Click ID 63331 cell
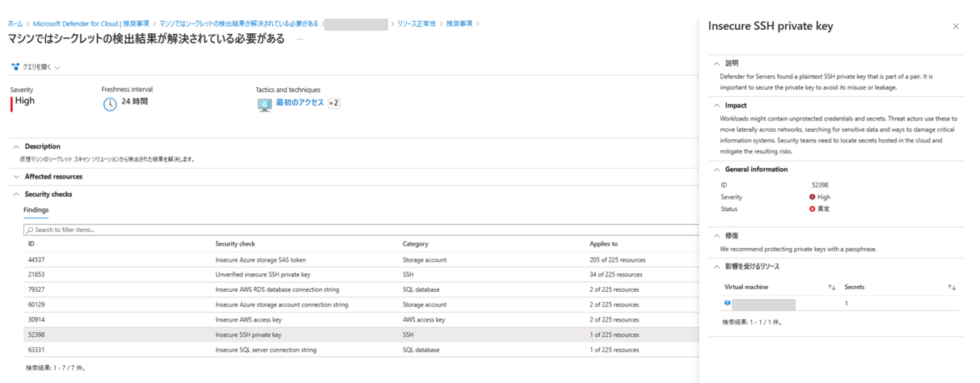 click(36, 350)
